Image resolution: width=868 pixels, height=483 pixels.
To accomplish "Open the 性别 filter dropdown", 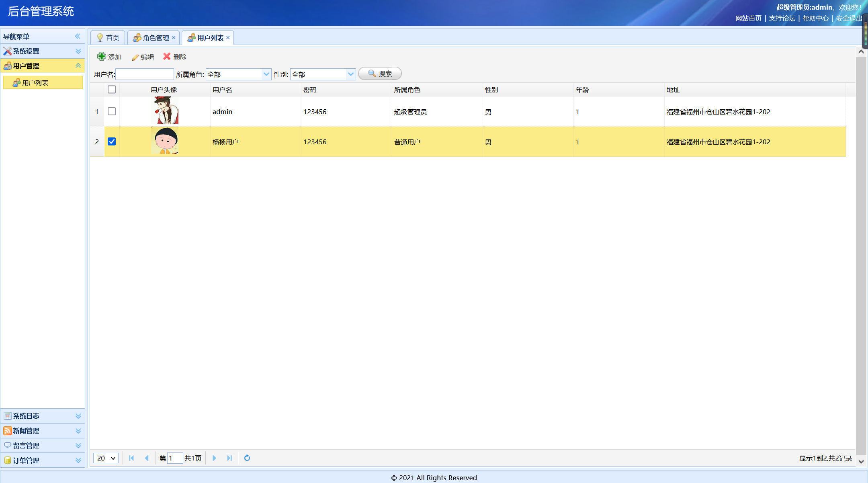I will click(351, 74).
